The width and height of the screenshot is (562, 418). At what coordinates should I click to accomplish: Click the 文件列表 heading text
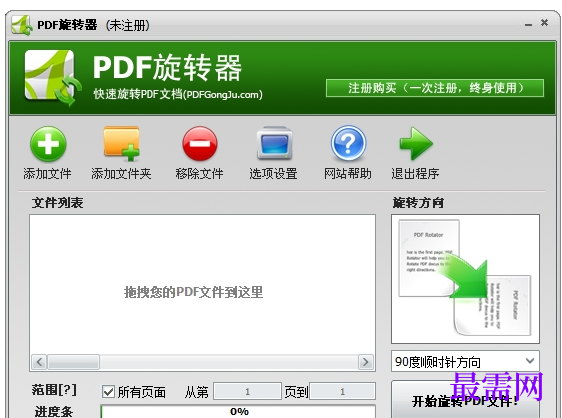coord(57,203)
